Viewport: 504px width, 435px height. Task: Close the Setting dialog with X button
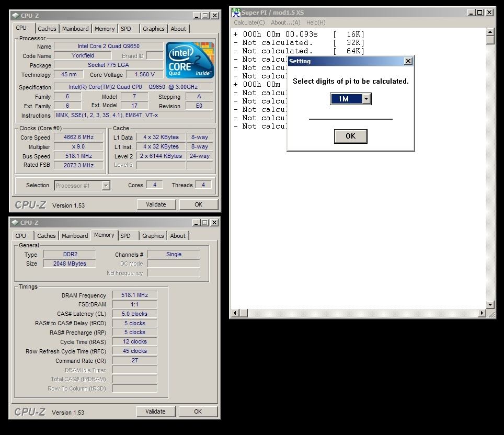[408, 61]
